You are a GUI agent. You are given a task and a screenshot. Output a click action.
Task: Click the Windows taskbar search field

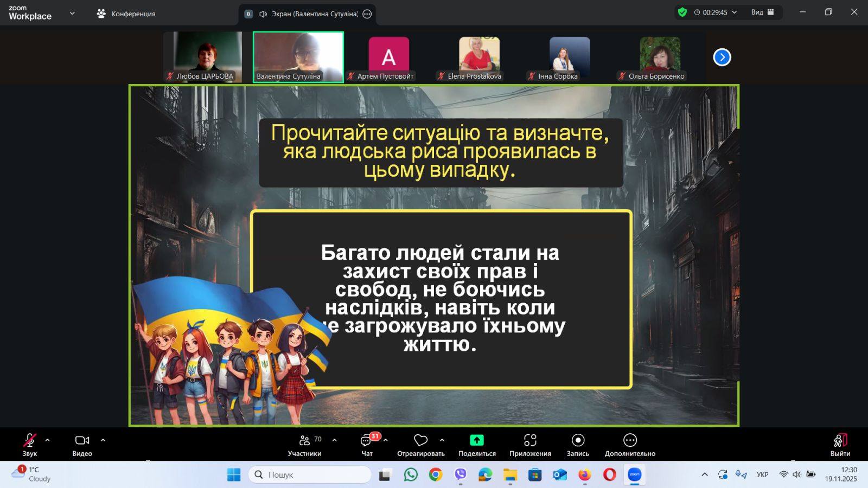point(310,474)
